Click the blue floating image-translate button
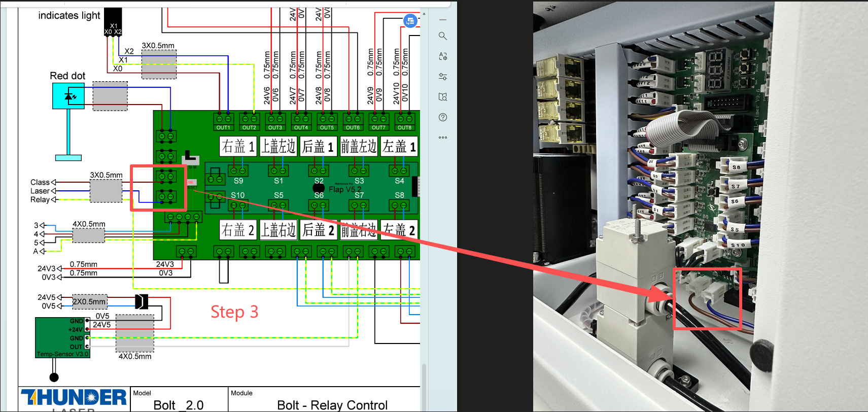This screenshot has width=868, height=412. 410,21
